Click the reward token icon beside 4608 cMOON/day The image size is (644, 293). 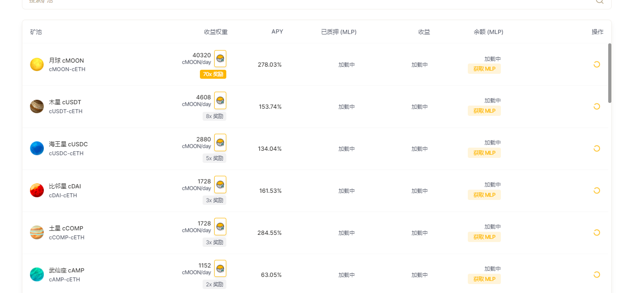220,101
